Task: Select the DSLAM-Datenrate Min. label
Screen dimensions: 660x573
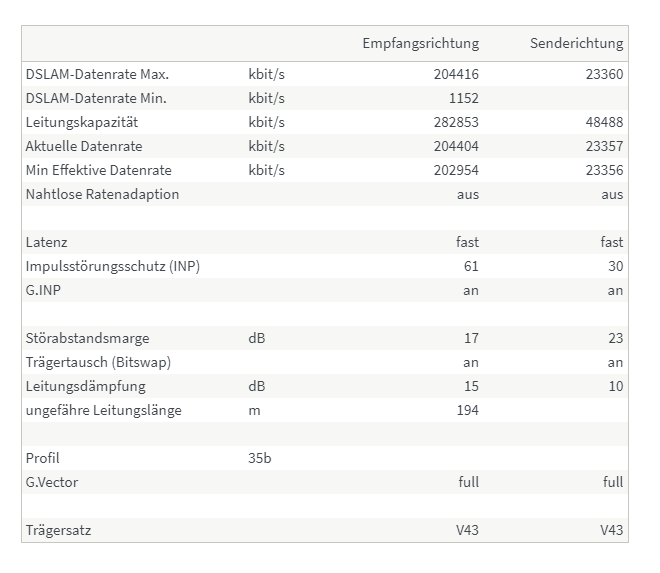Action: pyautogui.click(x=96, y=99)
